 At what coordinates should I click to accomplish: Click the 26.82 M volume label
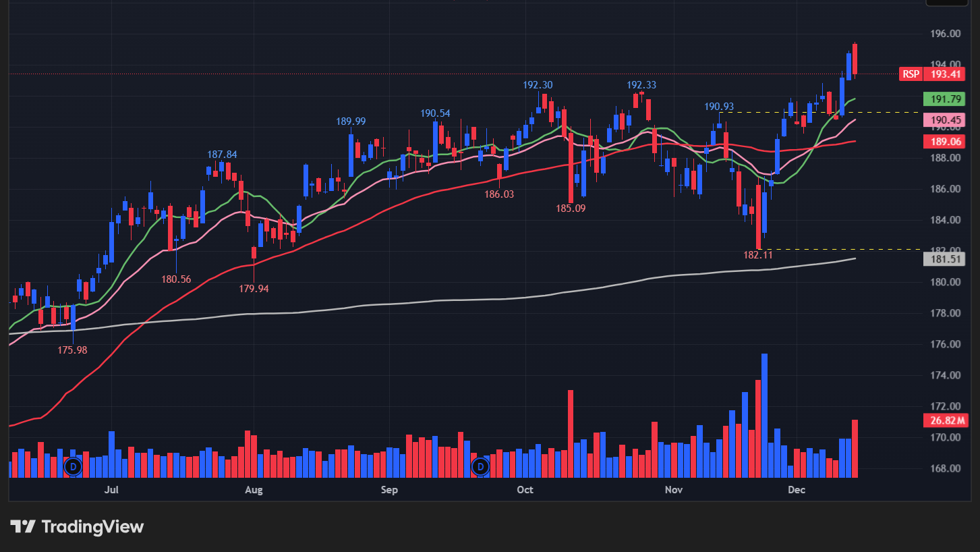[944, 421]
